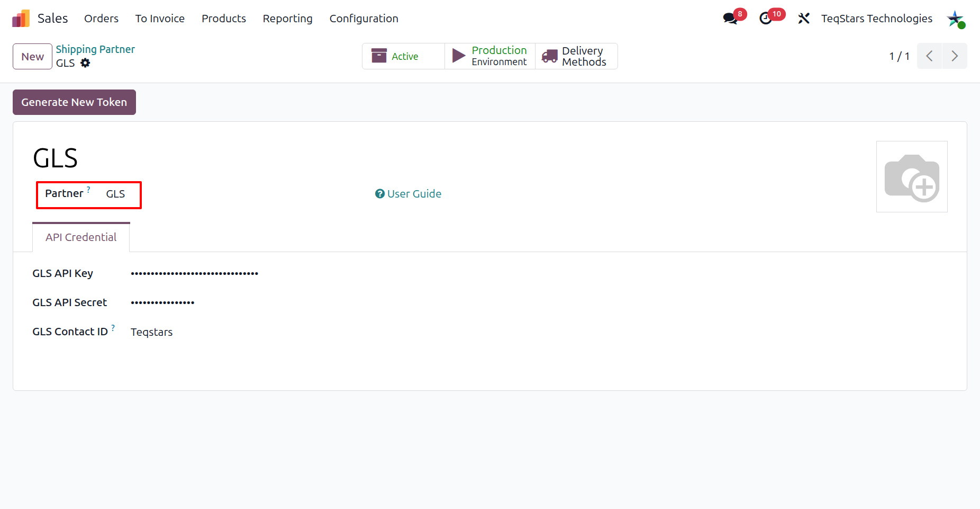
Task: Create a new shipping partner record
Action: coord(32,56)
